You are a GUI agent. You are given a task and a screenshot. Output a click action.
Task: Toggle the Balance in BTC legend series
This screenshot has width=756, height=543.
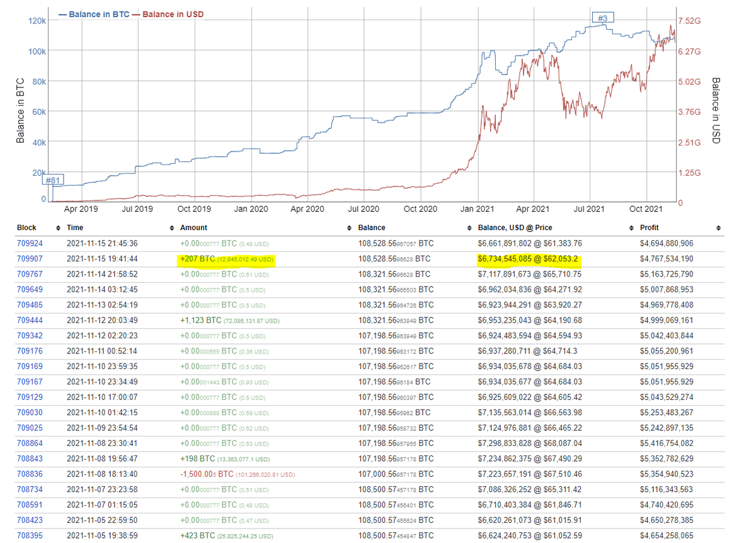[x=94, y=14]
